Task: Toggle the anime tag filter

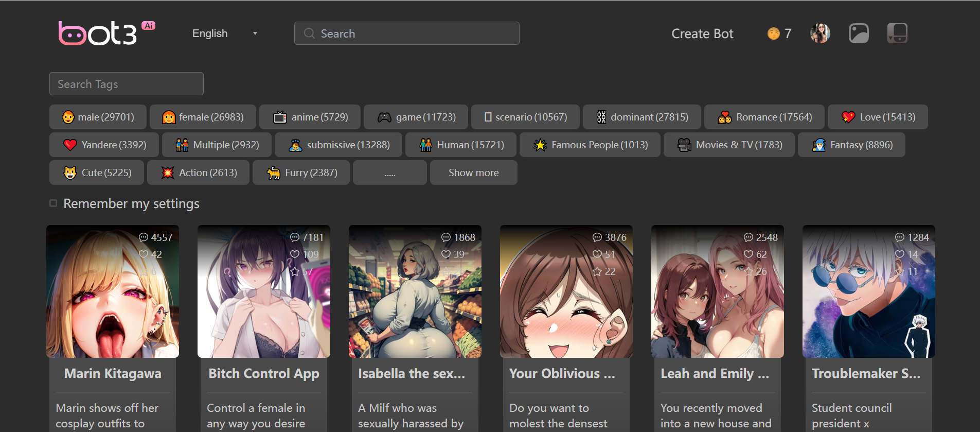Action: click(x=310, y=117)
